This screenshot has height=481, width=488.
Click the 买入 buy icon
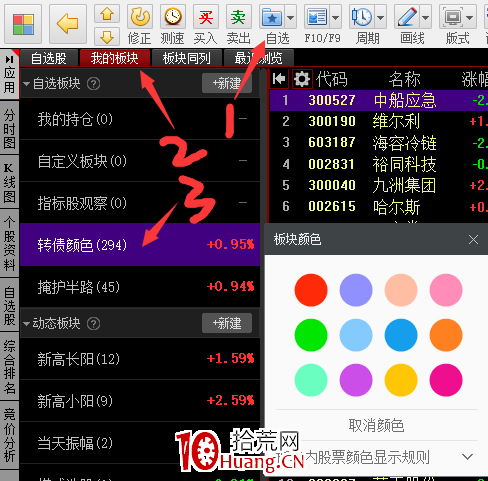(206, 17)
